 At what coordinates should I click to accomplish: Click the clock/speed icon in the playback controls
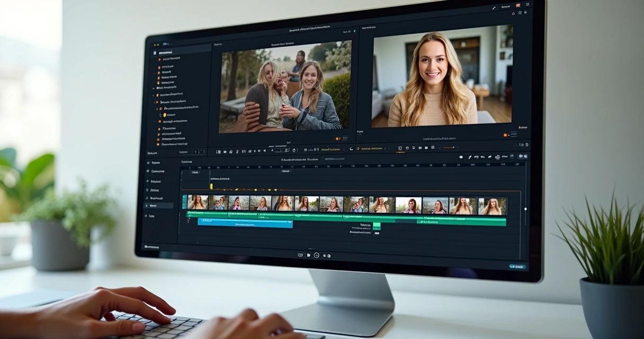click(317, 255)
